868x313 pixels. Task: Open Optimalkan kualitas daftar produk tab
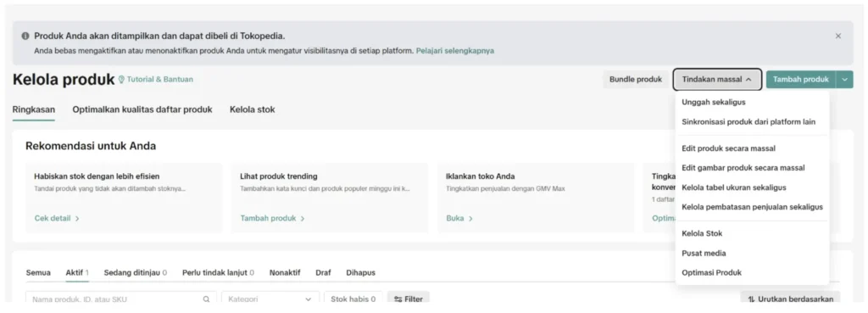pyautogui.click(x=142, y=109)
